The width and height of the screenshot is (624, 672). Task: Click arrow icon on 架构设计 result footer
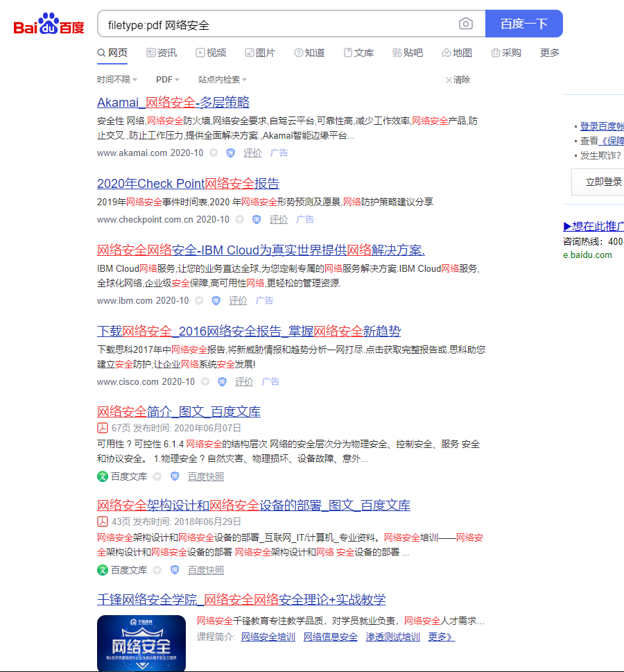point(157,570)
